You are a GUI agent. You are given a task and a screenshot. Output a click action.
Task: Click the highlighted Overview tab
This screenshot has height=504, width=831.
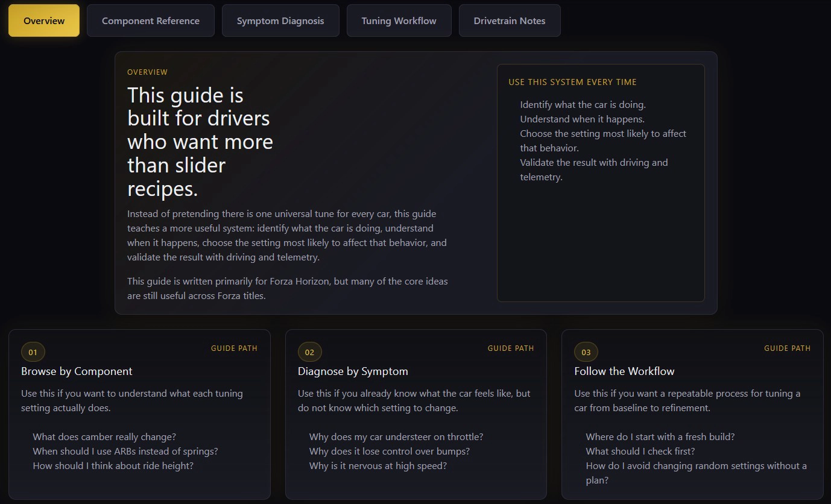(x=43, y=20)
